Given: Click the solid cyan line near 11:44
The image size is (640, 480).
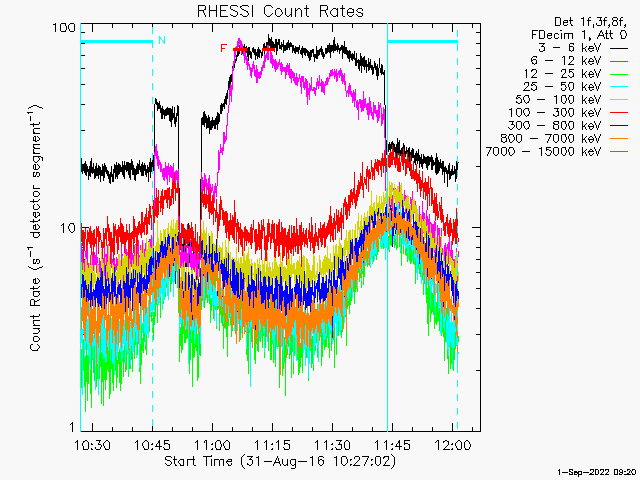Looking at the screenshot, I should (x=387, y=227).
